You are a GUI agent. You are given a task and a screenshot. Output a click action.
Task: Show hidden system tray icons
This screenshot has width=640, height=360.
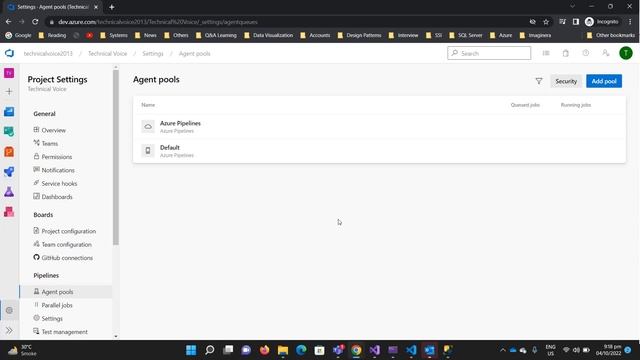[x=503, y=350]
